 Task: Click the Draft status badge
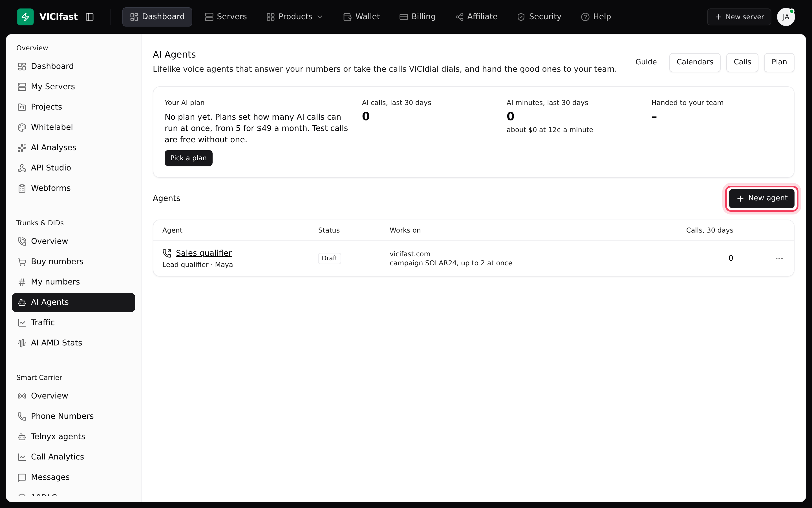coord(330,258)
